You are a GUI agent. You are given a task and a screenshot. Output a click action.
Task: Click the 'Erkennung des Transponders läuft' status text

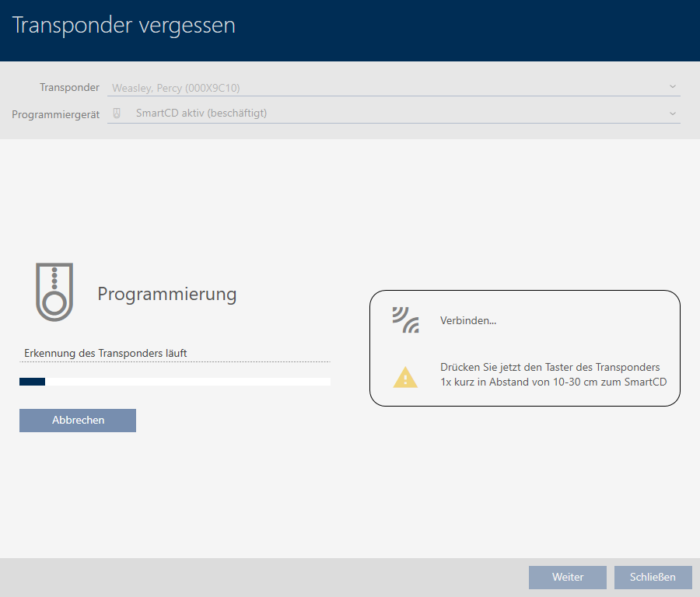tap(106, 353)
